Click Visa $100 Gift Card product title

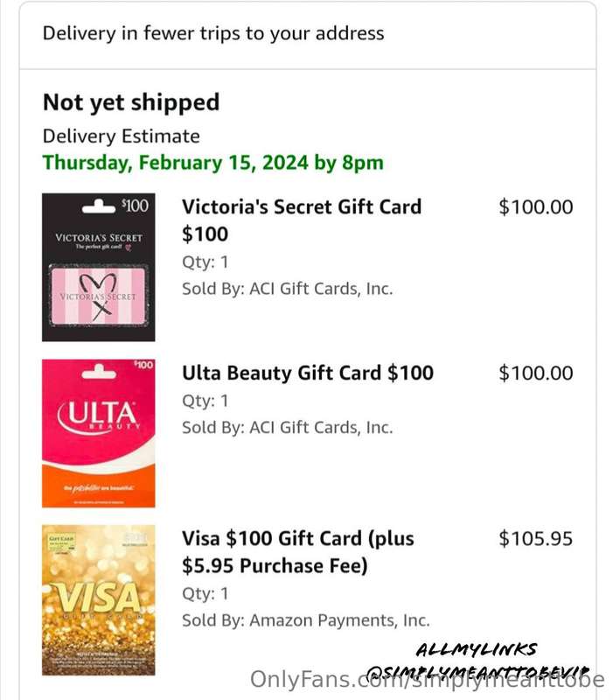(297, 552)
